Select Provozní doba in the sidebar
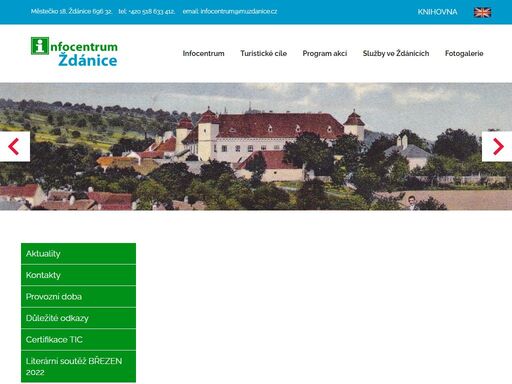 pyautogui.click(x=78, y=296)
